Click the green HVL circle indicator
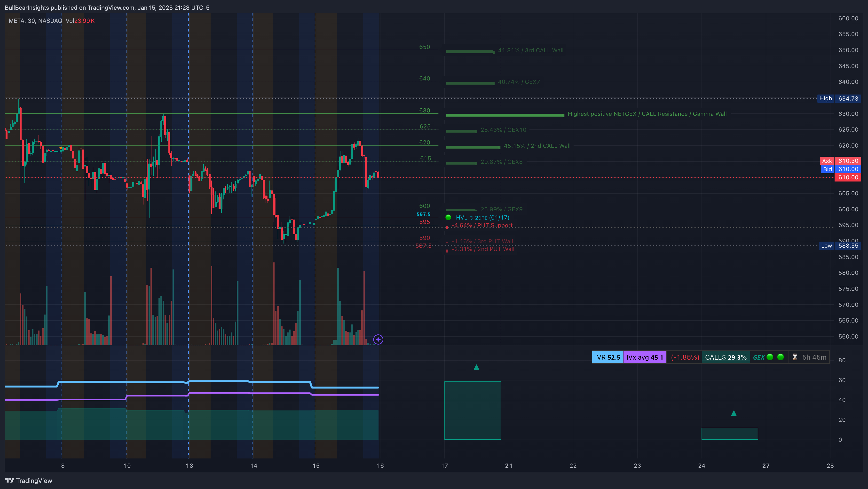Image resolution: width=868 pixels, height=489 pixels. point(448,217)
